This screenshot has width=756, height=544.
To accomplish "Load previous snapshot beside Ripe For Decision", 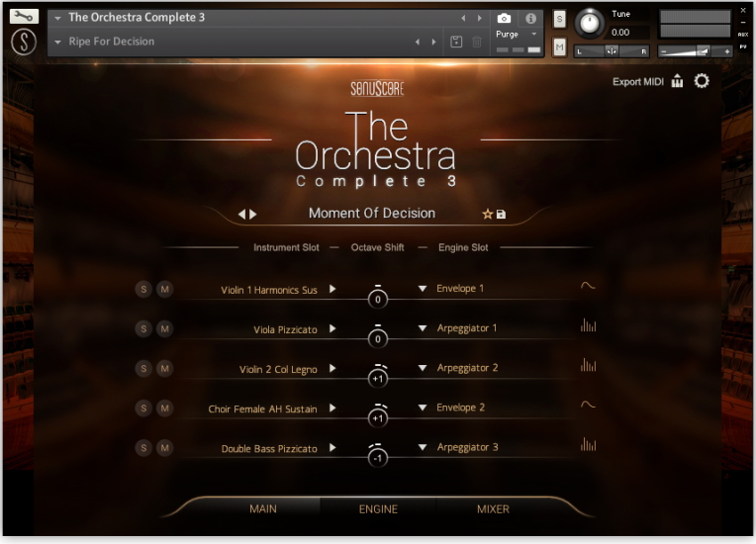I will (418, 42).
